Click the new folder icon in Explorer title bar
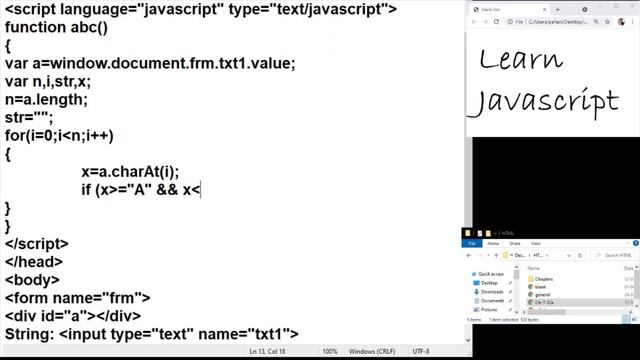Image resolution: width=640 pixels, height=360 pixels. (x=488, y=233)
